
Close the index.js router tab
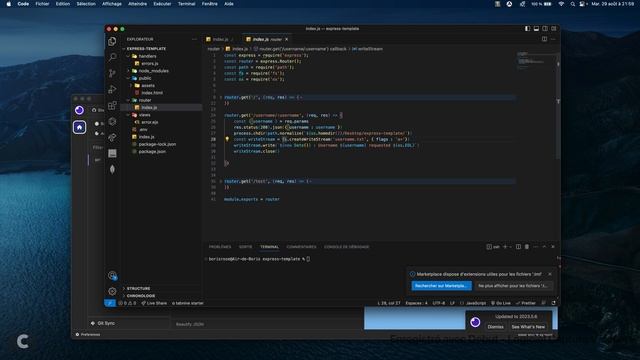coord(287,39)
